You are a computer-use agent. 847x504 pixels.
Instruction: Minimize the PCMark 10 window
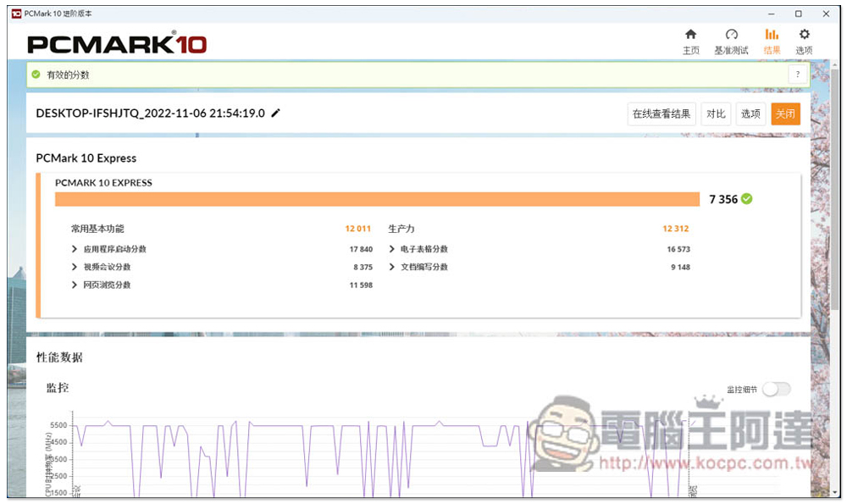tap(772, 14)
